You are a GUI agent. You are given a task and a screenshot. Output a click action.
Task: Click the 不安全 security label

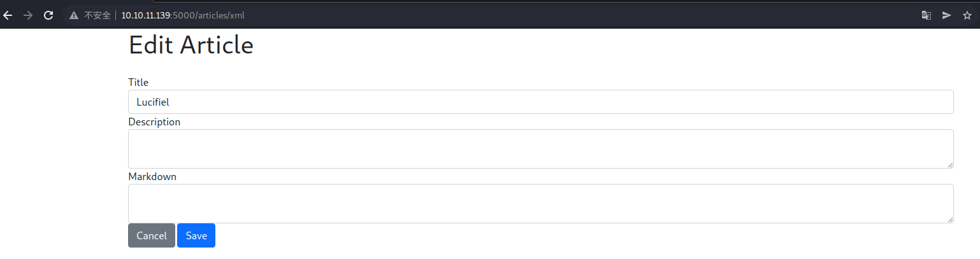click(97, 15)
